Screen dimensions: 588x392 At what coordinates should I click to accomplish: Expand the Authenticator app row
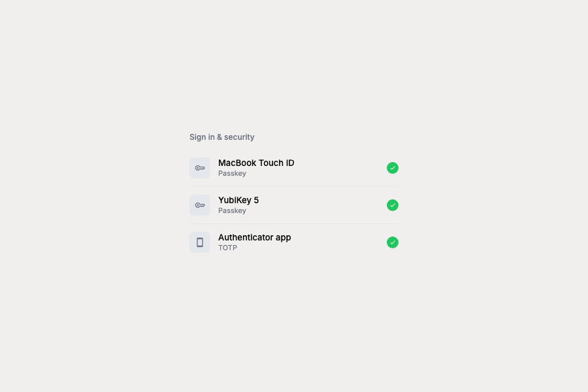click(x=294, y=242)
